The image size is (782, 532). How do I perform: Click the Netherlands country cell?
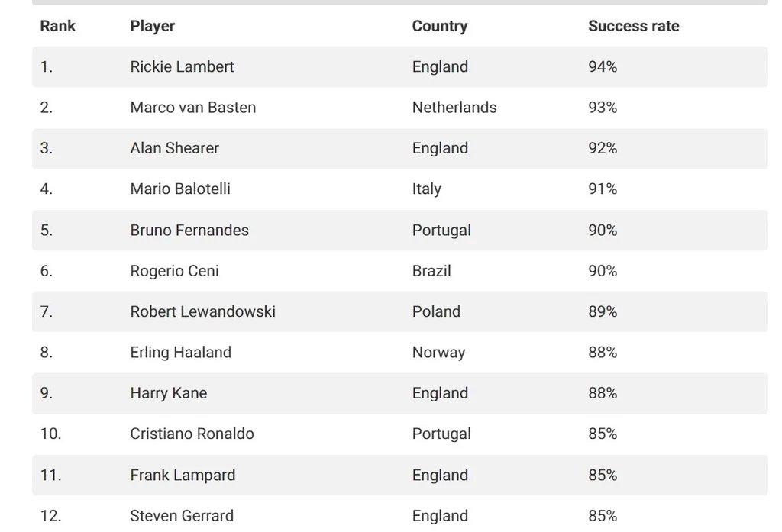coord(454,108)
